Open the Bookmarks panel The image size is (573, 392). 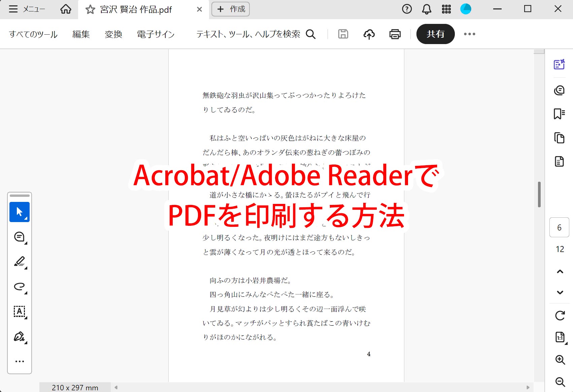pyautogui.click(x=559, y=114)
